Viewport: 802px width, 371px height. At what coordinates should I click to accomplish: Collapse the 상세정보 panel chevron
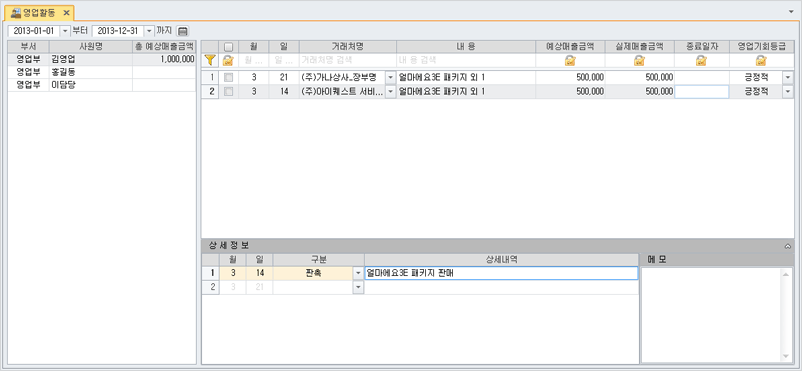click(x=788, y=246)
